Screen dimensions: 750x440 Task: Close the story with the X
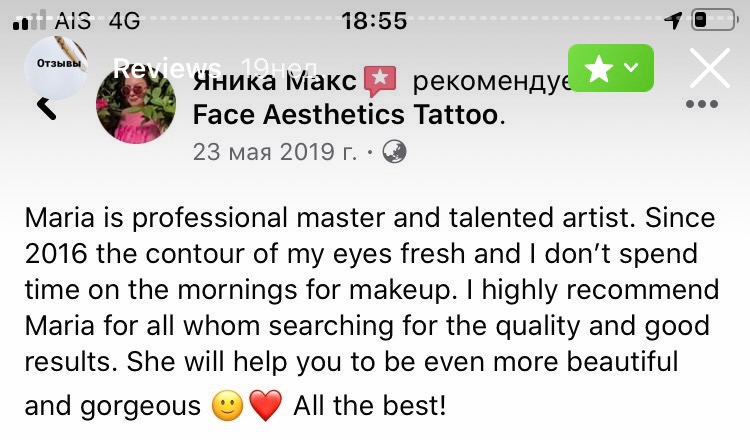[710, 68]
